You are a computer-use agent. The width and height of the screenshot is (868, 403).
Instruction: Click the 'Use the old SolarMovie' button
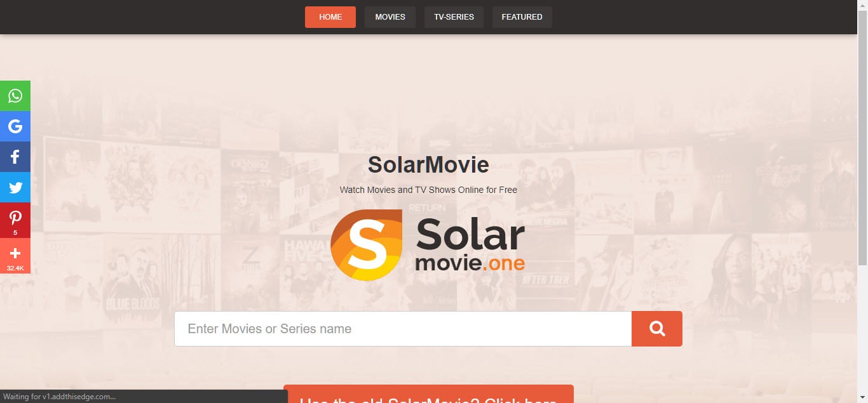coord(428,394)
